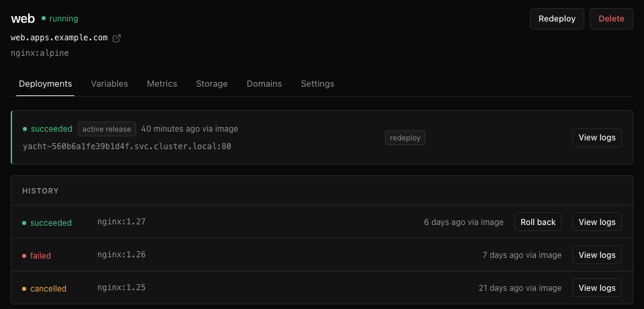644x309 pixels.
Task: Roll back to nginx:1.27 deployment
Action: (537, 222)
